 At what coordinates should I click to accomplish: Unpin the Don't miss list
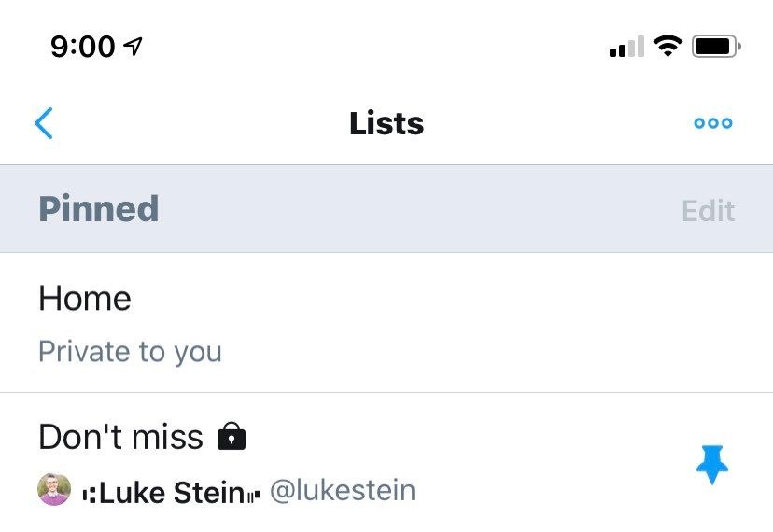[712, 465]
